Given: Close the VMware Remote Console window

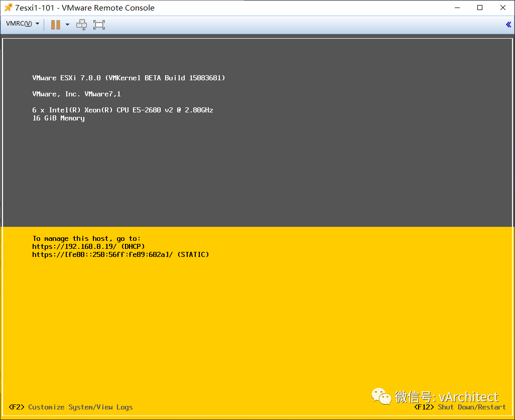Looking at the screenshot, I should click(x=503, y=8).
